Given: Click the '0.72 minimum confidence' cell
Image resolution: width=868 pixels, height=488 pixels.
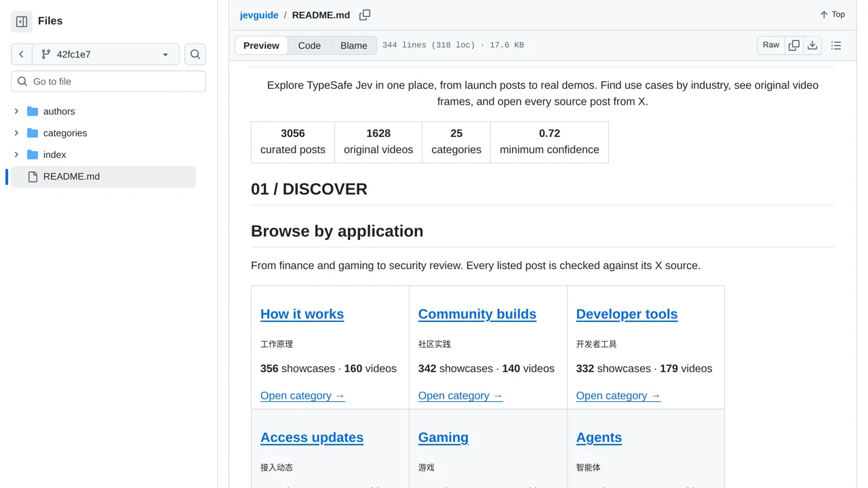Looking at the screenshot, I should 549,142.
